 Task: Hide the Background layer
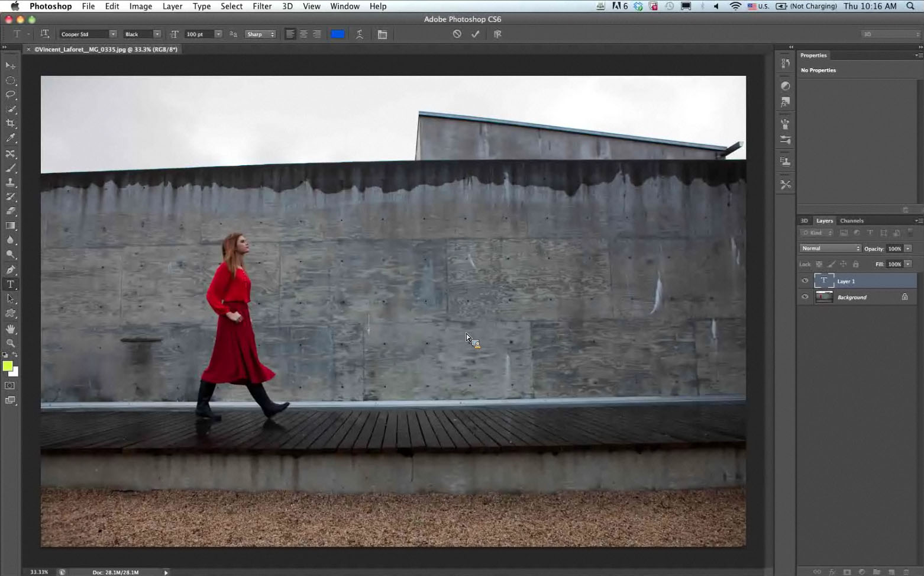point(805,297)
